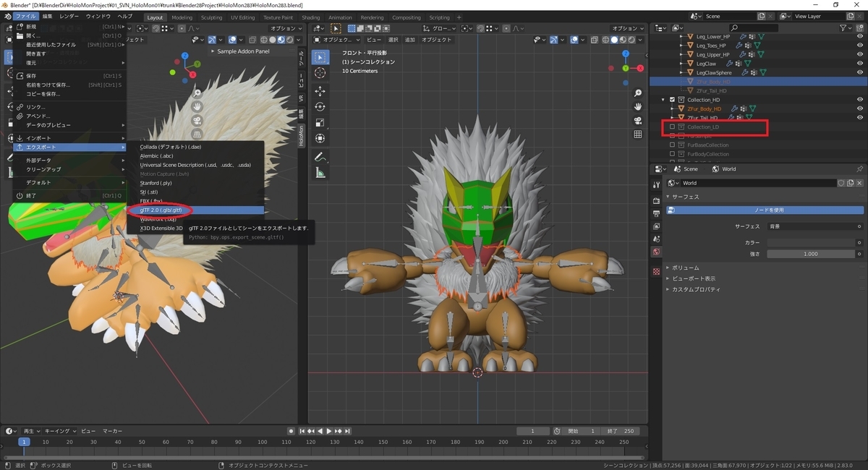Image resolution: width=868 pixels, height=470 pixels.
Task: Select the Transform tool in right viewport
Action: pos(320,139)
